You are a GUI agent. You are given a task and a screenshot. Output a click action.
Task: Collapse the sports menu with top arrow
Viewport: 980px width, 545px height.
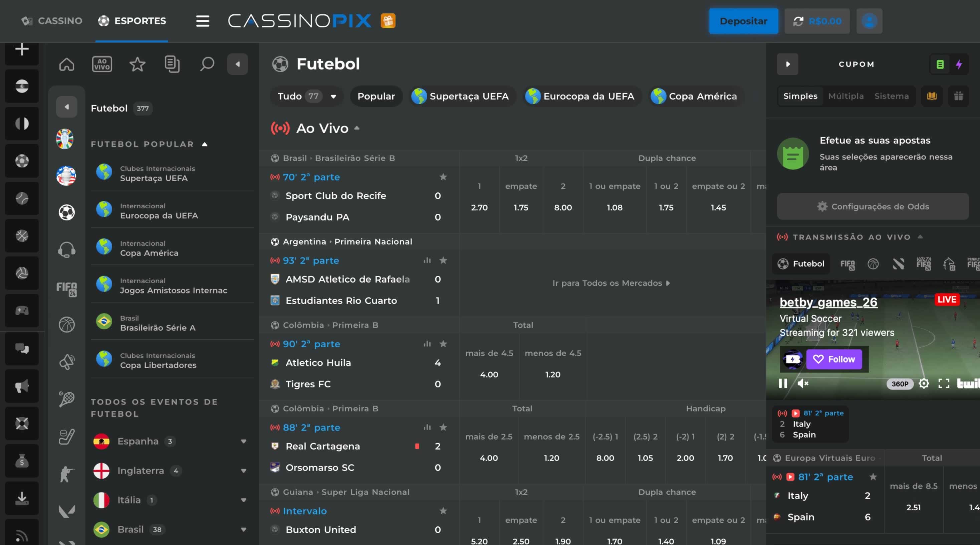click(x=237, y=64)
